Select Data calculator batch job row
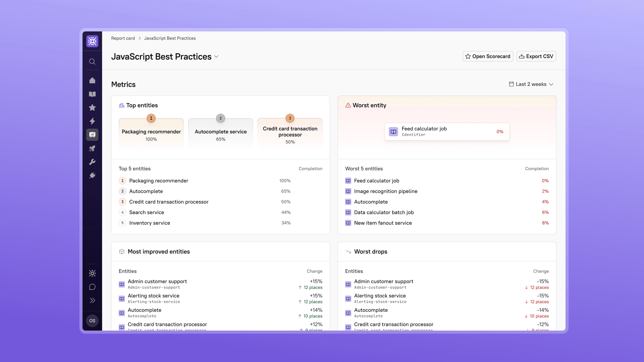The width and height of the screenshot is (644, 362). coord(447,212)
